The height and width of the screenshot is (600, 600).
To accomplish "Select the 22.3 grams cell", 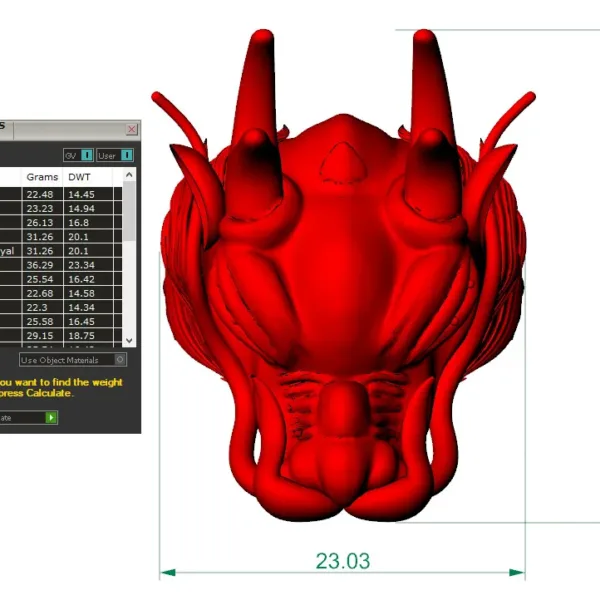I will [x=42, y=307].
